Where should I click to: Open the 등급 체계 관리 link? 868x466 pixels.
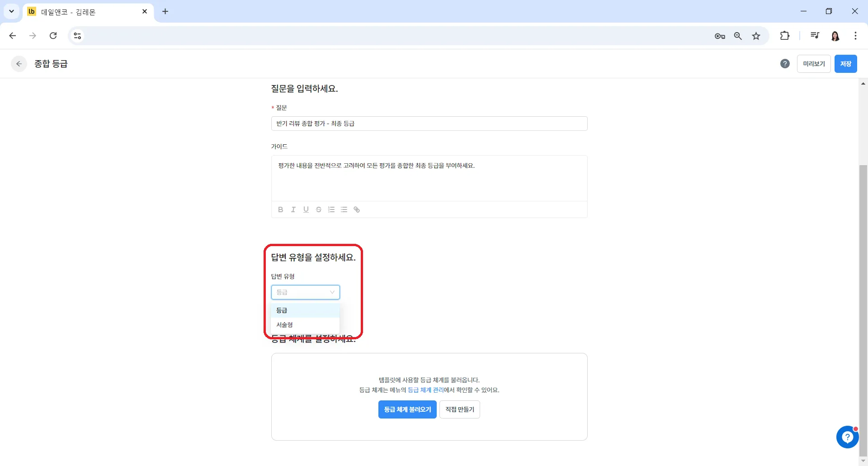tap(425, 390)
